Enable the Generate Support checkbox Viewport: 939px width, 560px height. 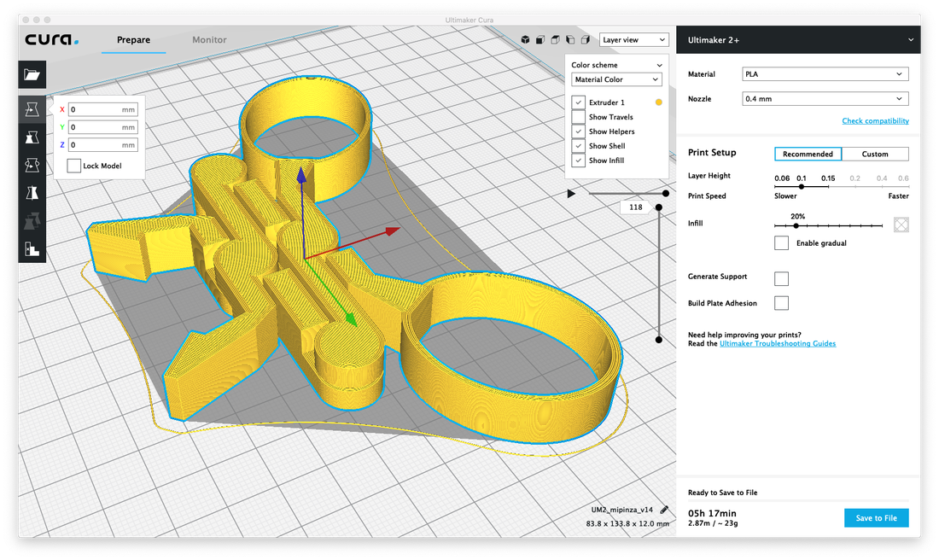[781, 278]
